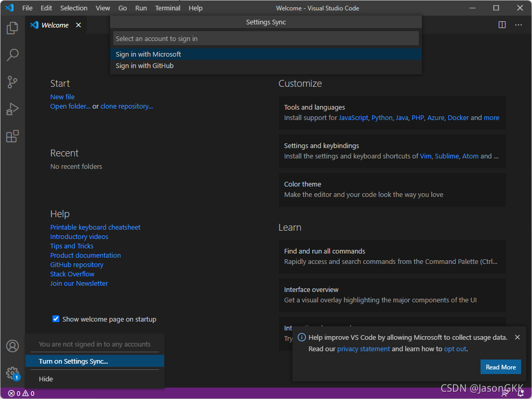This screenshot has height=399, width=532.
Task: Open the Run and Debug view
Action: pyautogui.click(x=12, y=109)
